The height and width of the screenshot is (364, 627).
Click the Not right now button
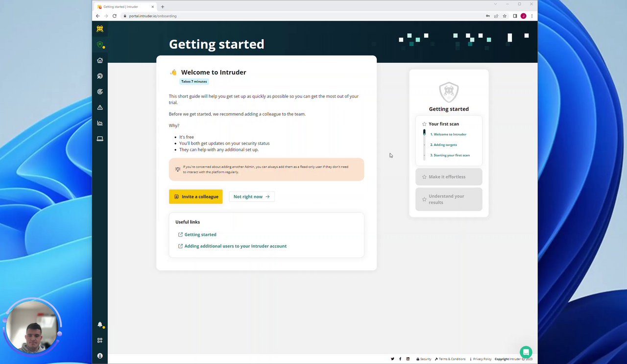[x=251, y=196]
